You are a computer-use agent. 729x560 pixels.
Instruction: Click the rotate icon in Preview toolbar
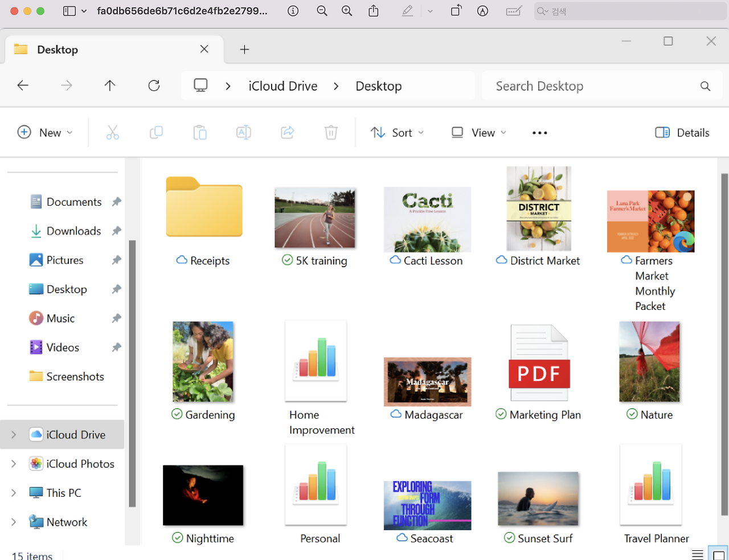click(456, 10)
